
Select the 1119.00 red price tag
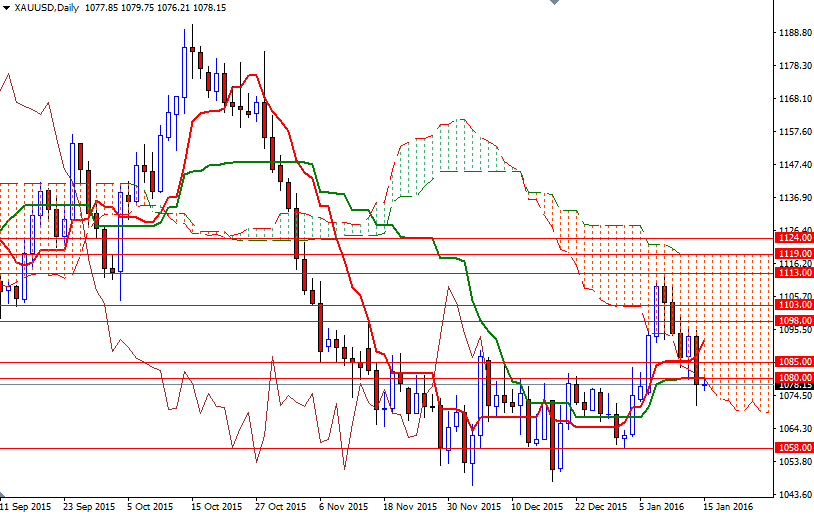794,255
